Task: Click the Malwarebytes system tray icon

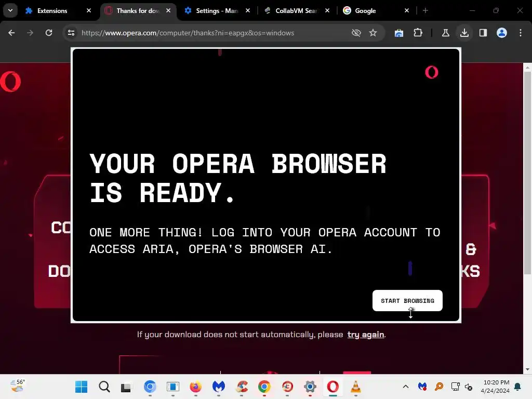Action: pyautogui.click(x=422, y=387)
